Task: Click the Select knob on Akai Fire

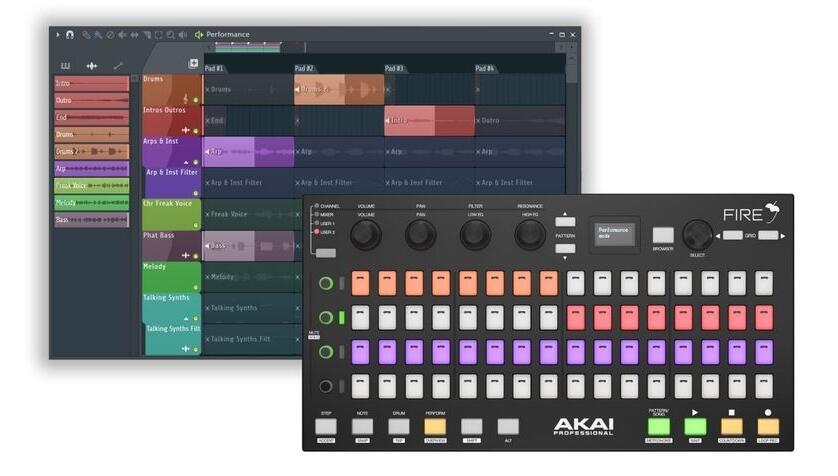Action: (697, 233)
